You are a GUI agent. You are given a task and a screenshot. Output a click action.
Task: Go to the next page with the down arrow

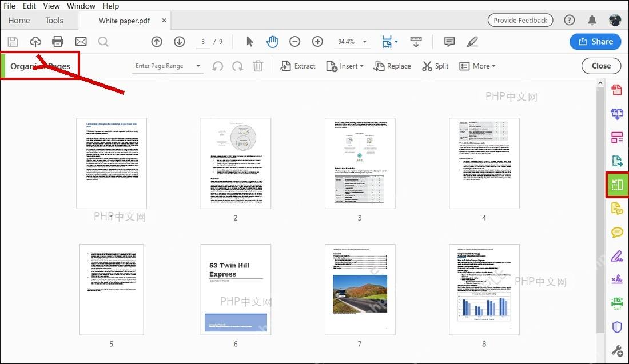(180, 42)
